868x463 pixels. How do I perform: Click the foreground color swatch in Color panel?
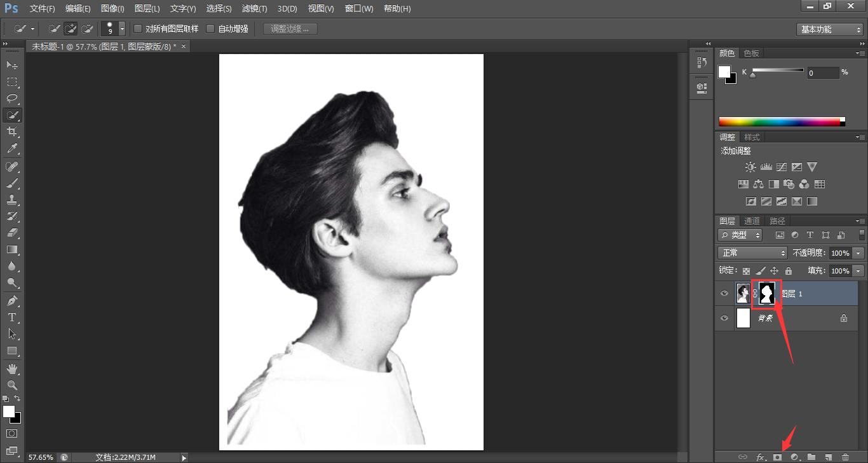tap(724, 71)
